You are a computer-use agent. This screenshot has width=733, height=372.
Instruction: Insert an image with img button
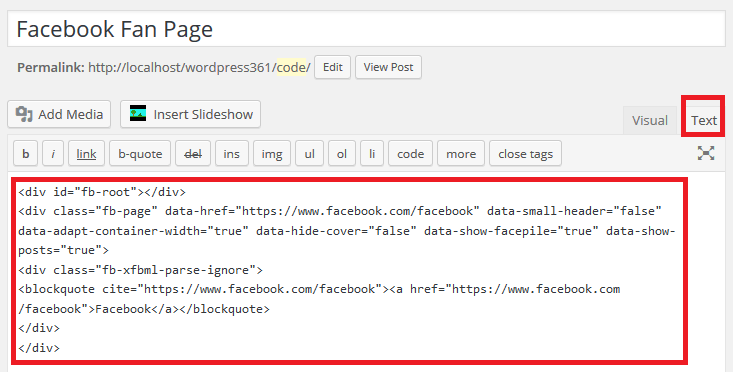pyautogui.click(x=272, y=154)
